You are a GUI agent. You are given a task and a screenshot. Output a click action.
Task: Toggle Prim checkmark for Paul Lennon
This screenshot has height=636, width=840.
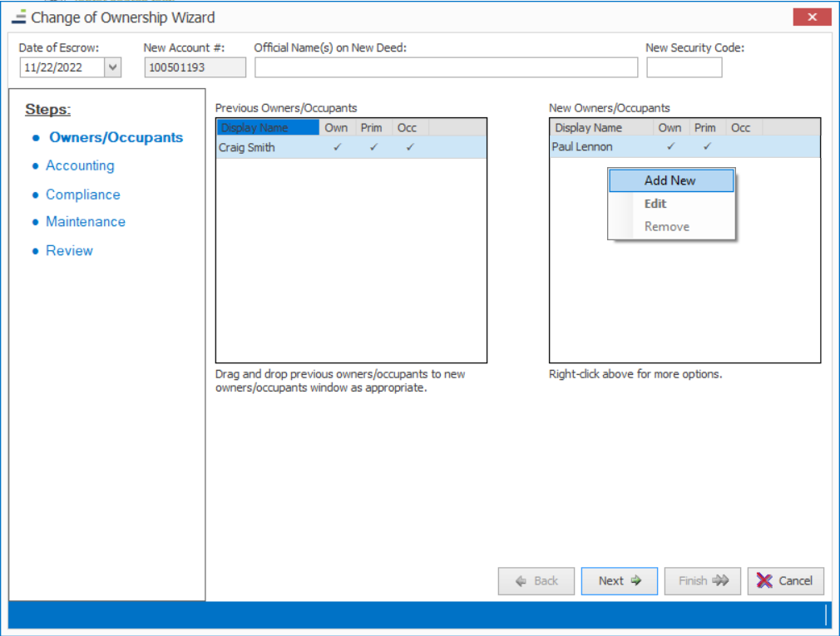click(x=706, y=147)
